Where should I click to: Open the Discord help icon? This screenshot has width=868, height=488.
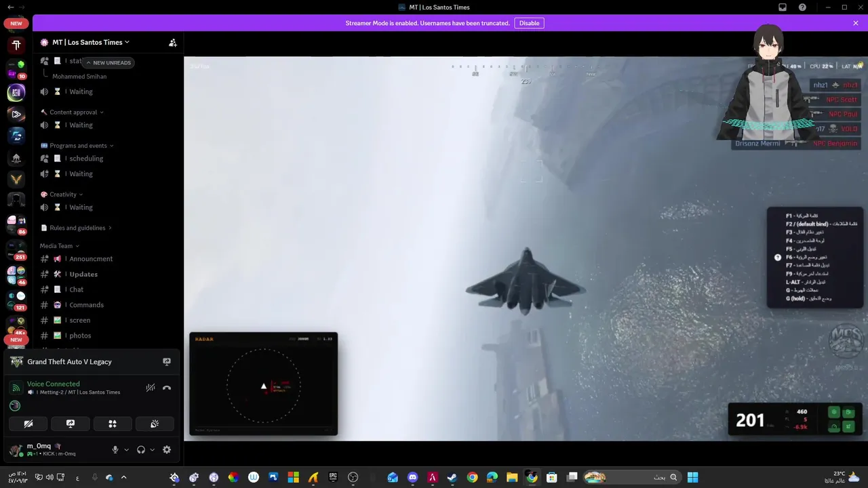[x=803, y=7]
